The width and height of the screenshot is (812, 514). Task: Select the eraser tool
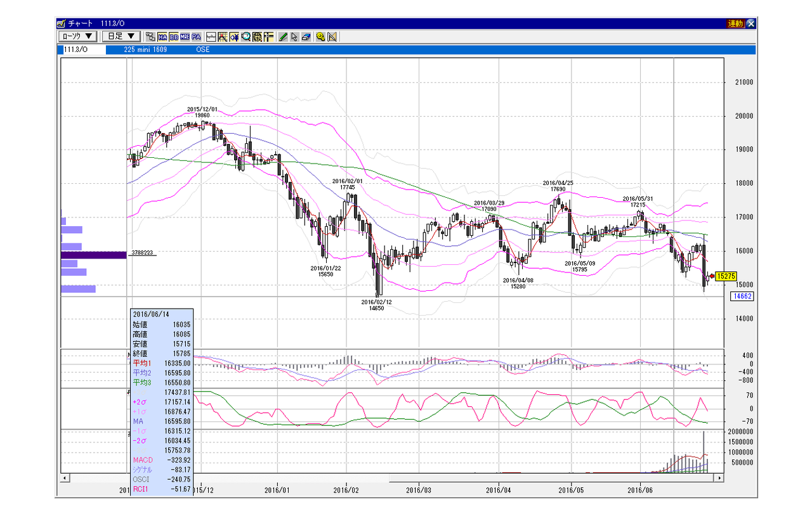[x=306, y=37]
